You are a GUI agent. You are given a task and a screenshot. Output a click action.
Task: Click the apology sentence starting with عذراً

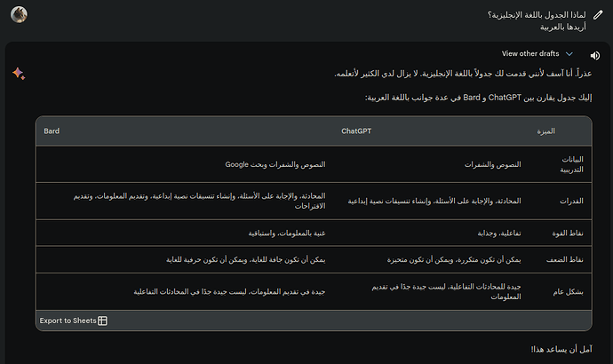coord(465,73)
